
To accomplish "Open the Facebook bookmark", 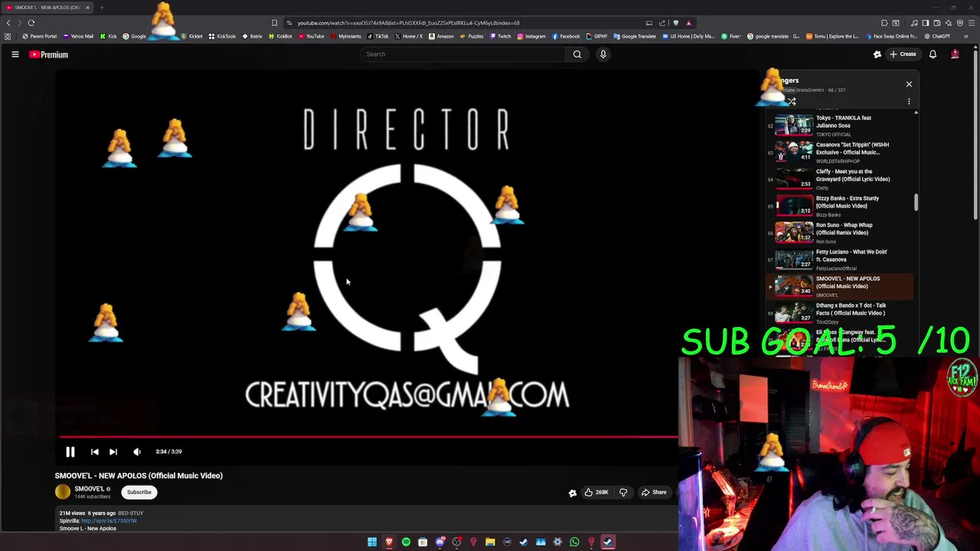I will click(x=566, y=36).
